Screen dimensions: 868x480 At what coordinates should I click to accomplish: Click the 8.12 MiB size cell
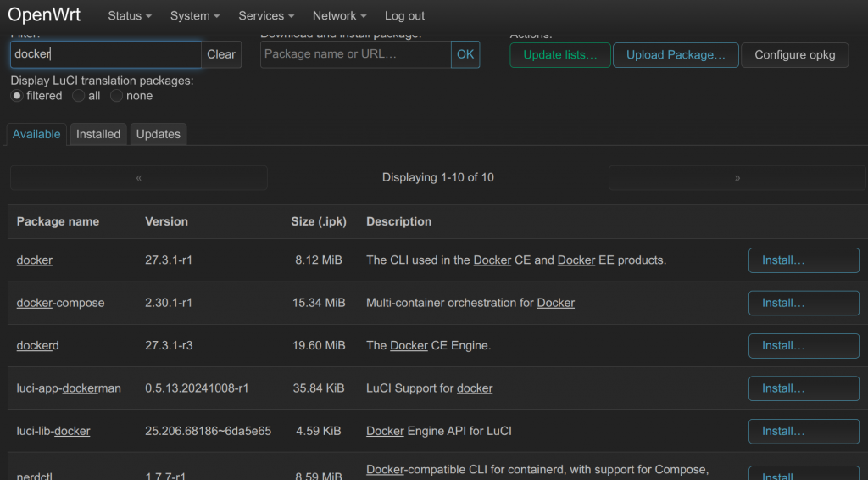tap(319, 260)
